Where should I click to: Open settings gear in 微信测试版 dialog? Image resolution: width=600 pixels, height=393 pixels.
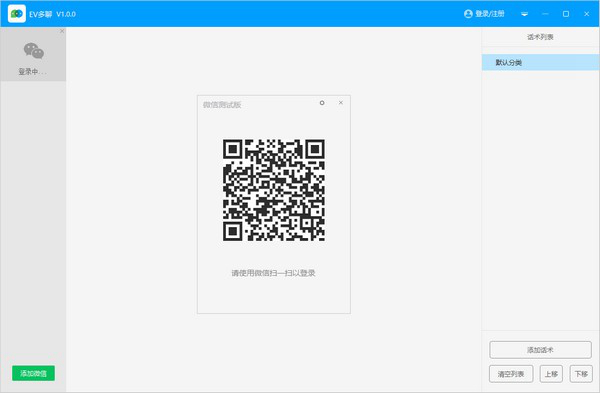point(322,103)
